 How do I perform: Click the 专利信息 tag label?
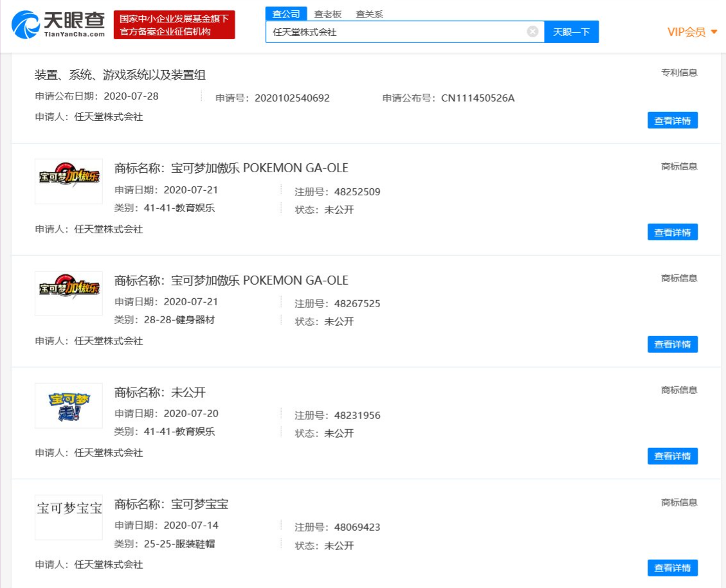coord(679,73)
